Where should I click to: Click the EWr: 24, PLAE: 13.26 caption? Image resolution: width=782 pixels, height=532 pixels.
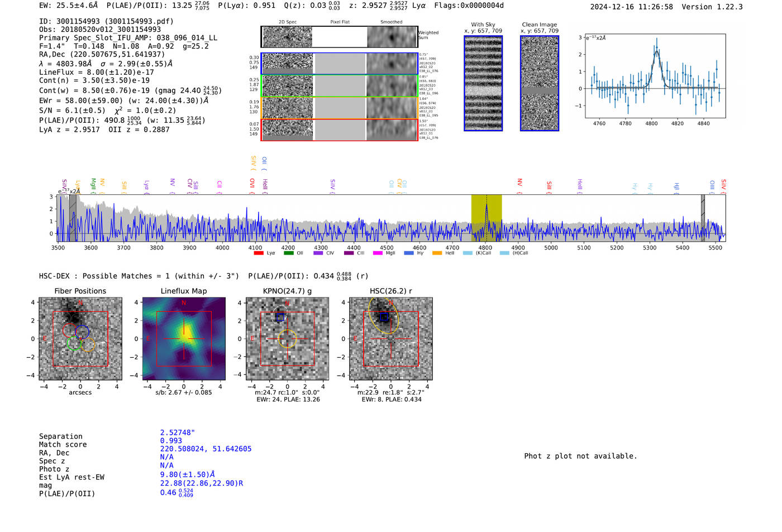tap(287, 400)
